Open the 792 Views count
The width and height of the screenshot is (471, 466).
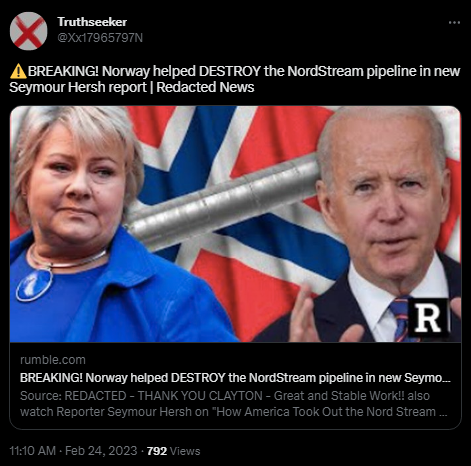coord(173,451)
